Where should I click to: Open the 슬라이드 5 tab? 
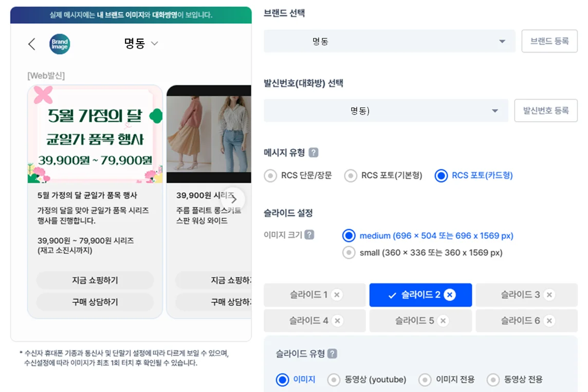click(x=421, y=321)
